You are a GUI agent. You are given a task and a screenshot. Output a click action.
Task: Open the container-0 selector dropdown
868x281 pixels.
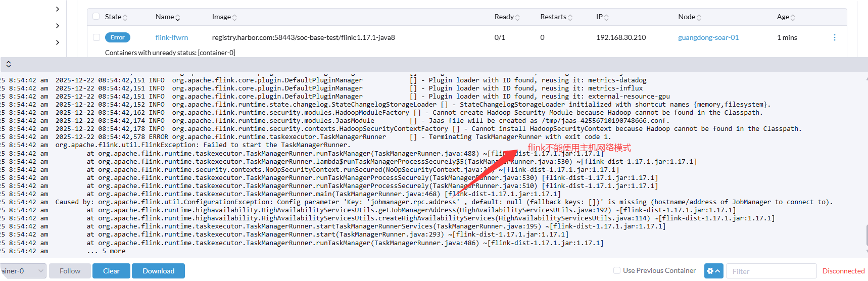click(23, 271)
